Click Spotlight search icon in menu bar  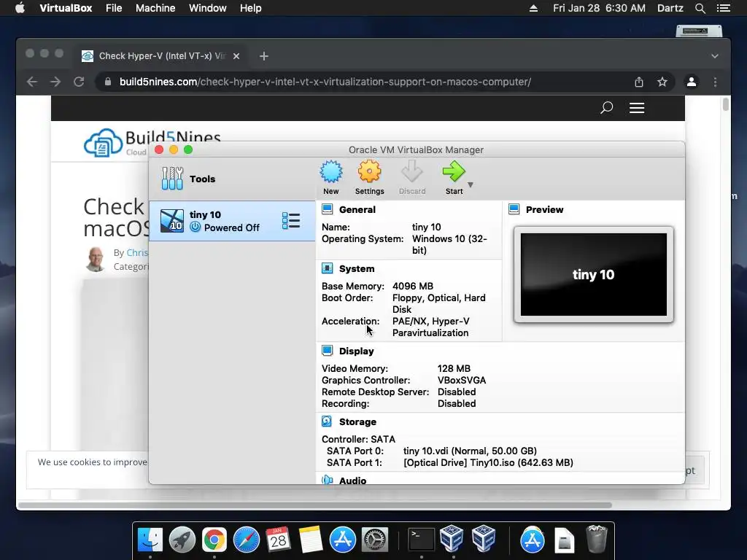[x=700, y=8]
